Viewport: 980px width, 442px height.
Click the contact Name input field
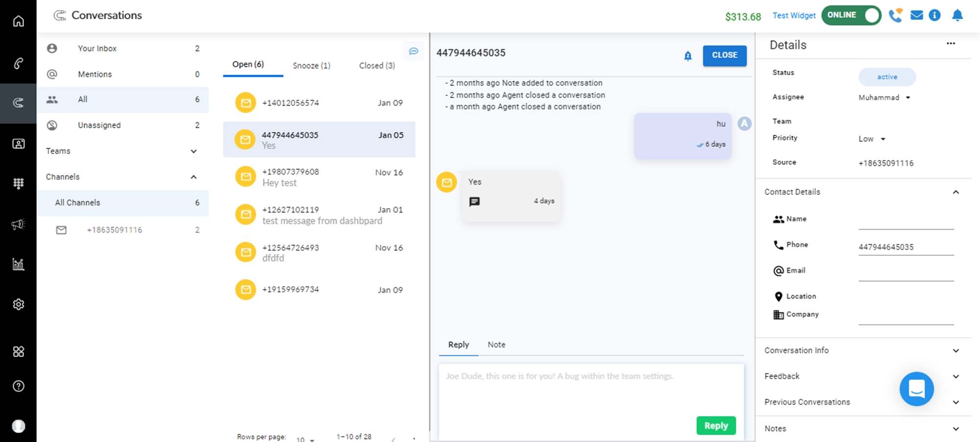(x=906, y=221)
